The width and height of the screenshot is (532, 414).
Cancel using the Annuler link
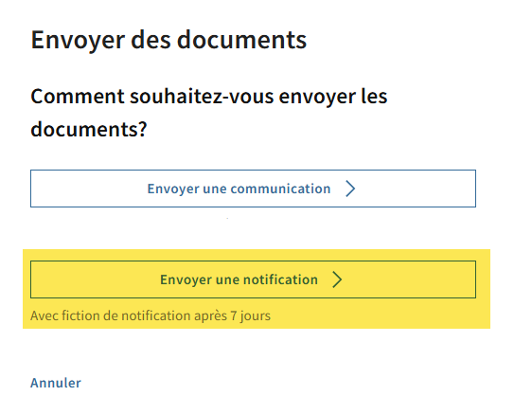point(56,383)
